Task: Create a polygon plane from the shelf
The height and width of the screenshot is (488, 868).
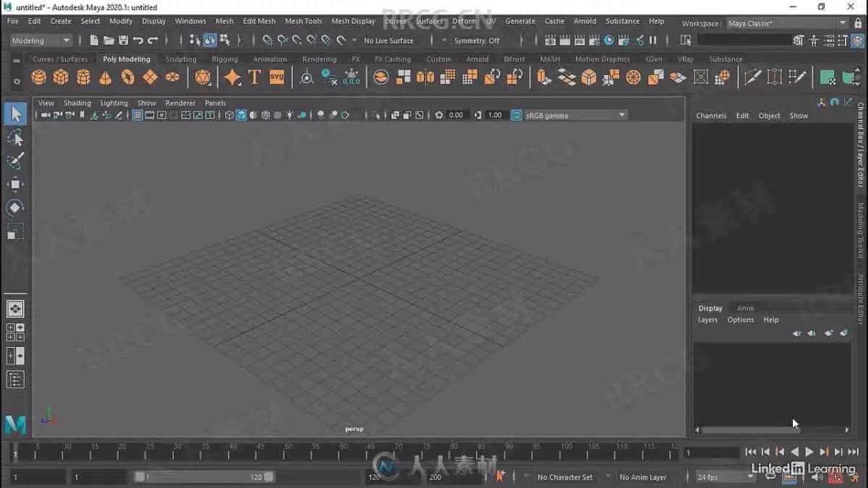Action: 150,77
